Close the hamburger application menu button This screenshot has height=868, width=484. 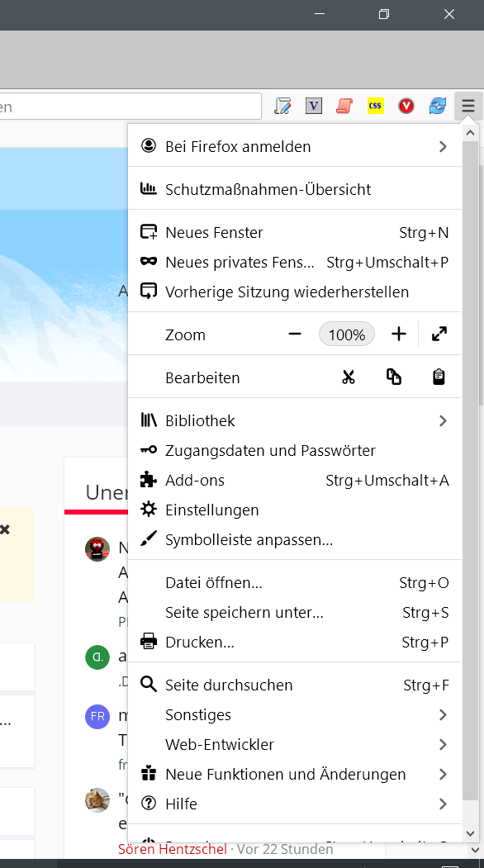pyautogui.click(x=468, y=106)
